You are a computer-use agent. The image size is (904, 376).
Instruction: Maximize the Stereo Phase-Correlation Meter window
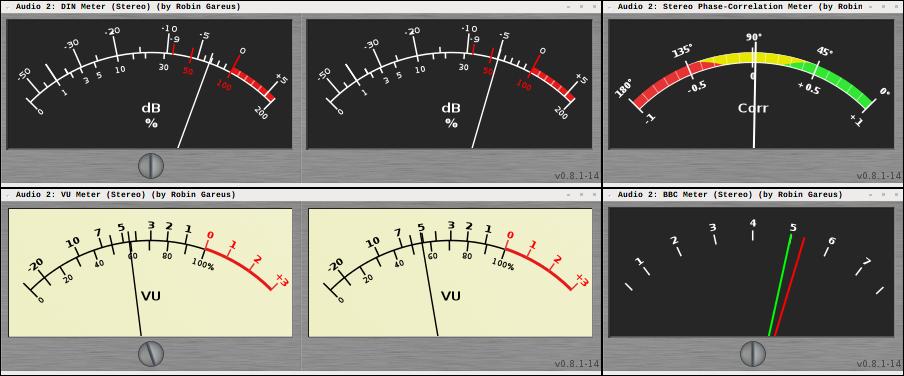883,6
